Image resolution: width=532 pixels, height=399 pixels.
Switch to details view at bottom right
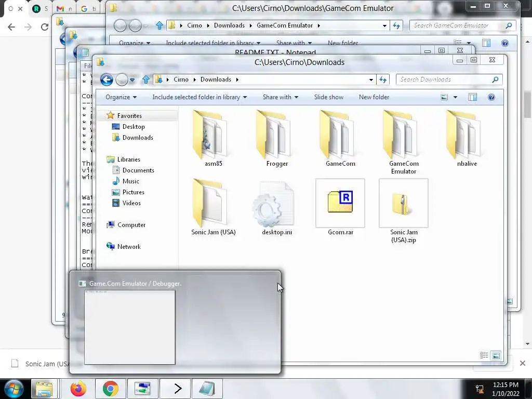(484, 355)
